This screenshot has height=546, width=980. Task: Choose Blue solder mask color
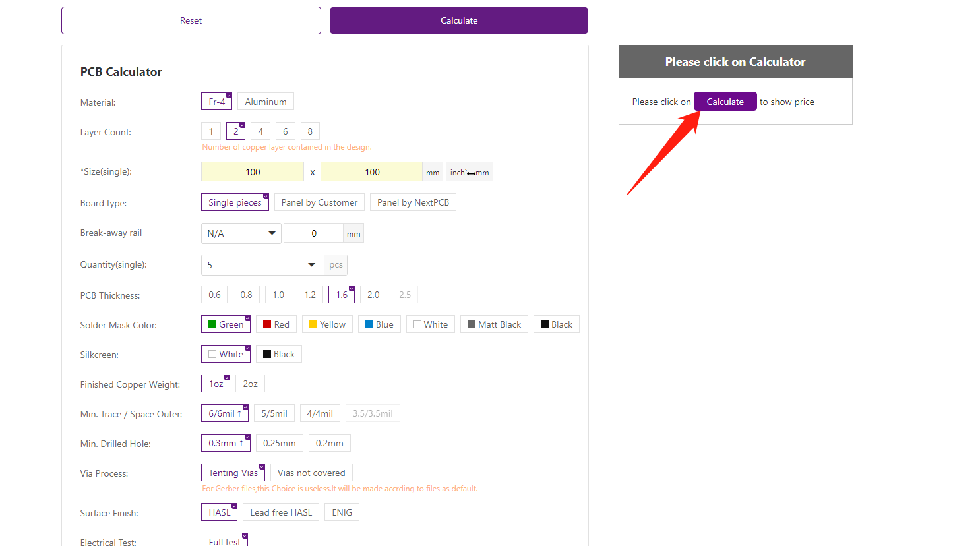[379, 324]
